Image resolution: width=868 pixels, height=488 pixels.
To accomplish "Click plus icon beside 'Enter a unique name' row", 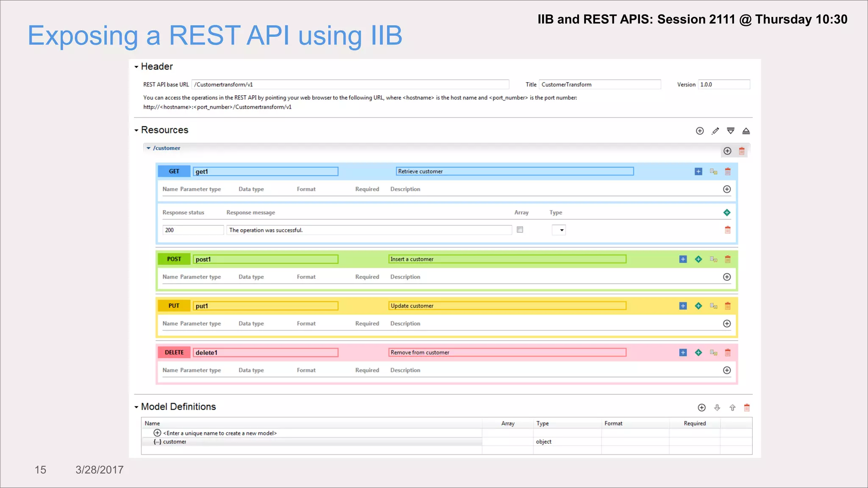I will point(157,433).
